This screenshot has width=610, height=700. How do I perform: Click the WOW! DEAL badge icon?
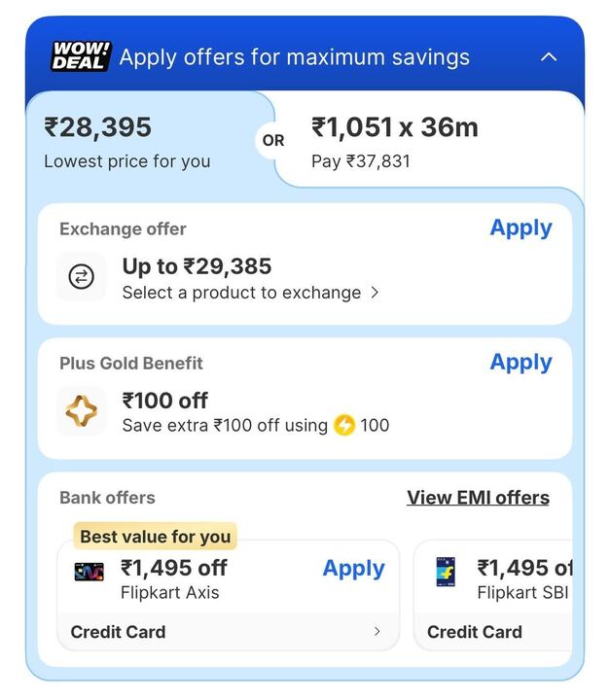click(81, 56)
